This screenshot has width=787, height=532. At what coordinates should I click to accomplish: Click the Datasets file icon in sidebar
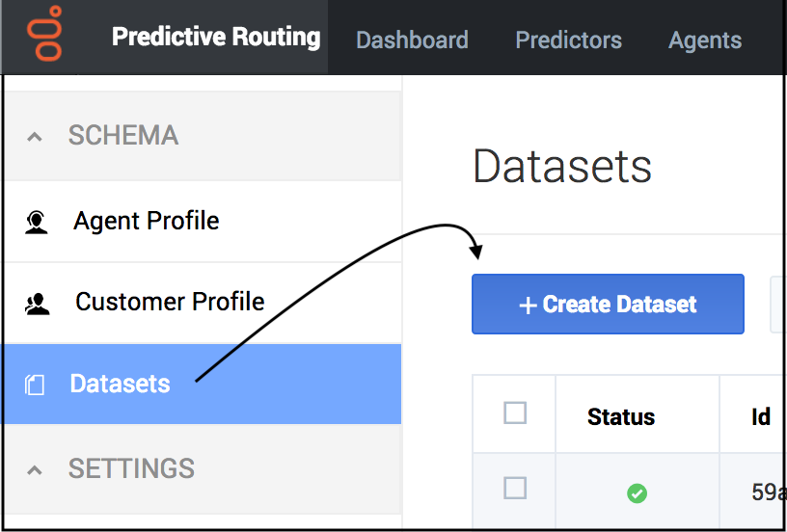[x=35, y=386]
